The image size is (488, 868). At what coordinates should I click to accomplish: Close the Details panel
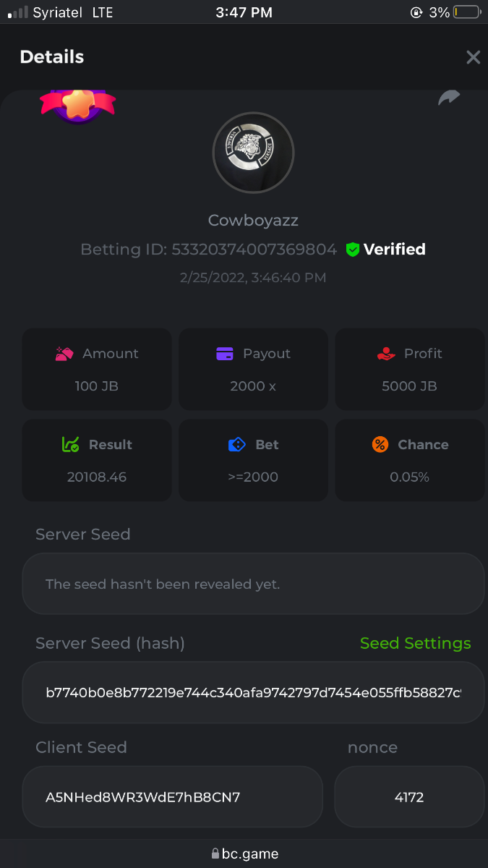[x=473, y=57]
